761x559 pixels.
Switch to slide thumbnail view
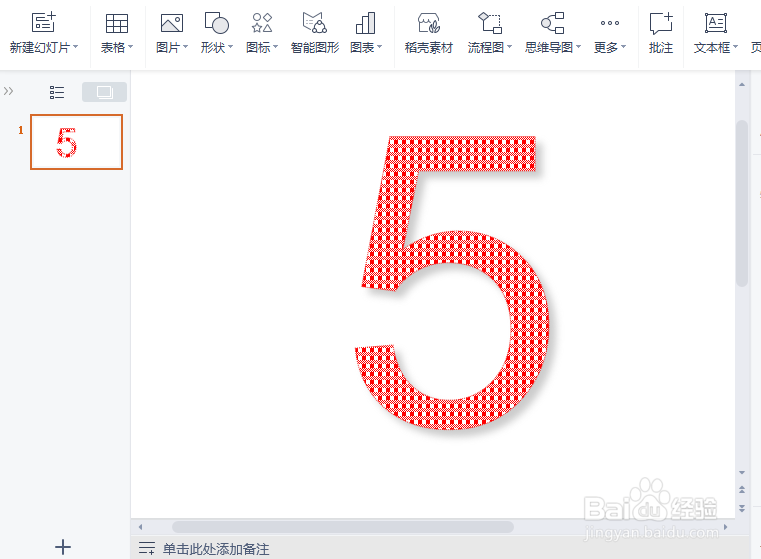point(104,92)
